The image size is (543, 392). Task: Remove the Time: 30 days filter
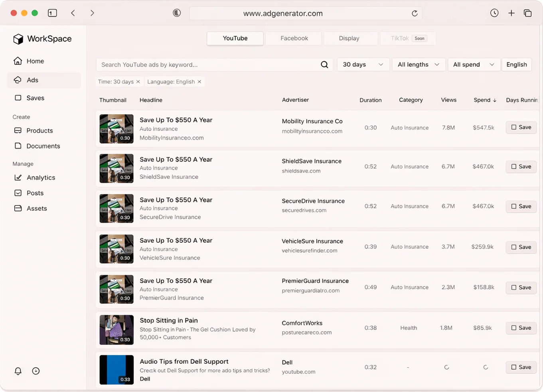pos(138,82)
